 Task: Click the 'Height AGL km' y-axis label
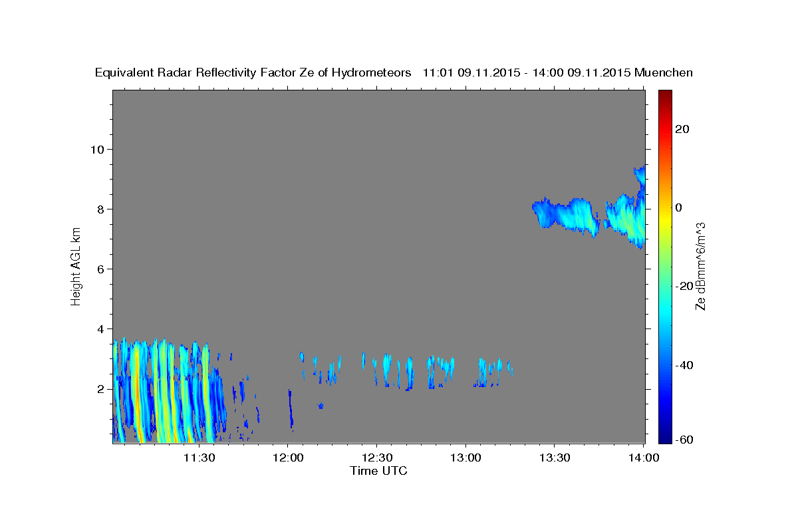tap(76, 267)
